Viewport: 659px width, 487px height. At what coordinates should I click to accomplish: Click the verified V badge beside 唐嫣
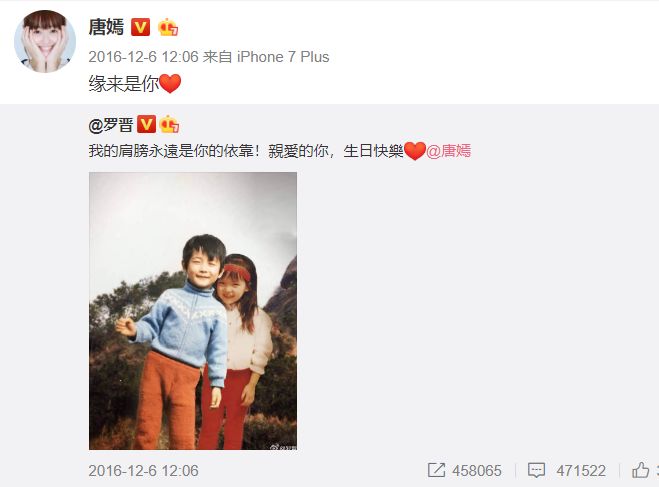pyautogui.click(x=140, y=28)
